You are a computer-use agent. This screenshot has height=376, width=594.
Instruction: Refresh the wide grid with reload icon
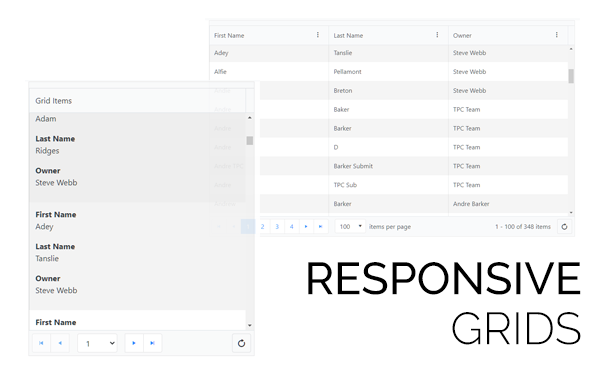564,226
